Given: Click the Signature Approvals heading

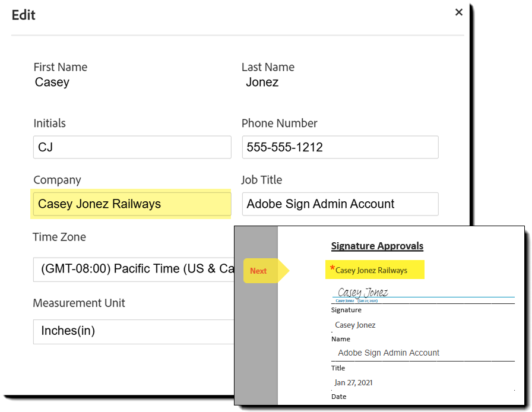Looking at the screenshot, I should [x=377, y=246].
